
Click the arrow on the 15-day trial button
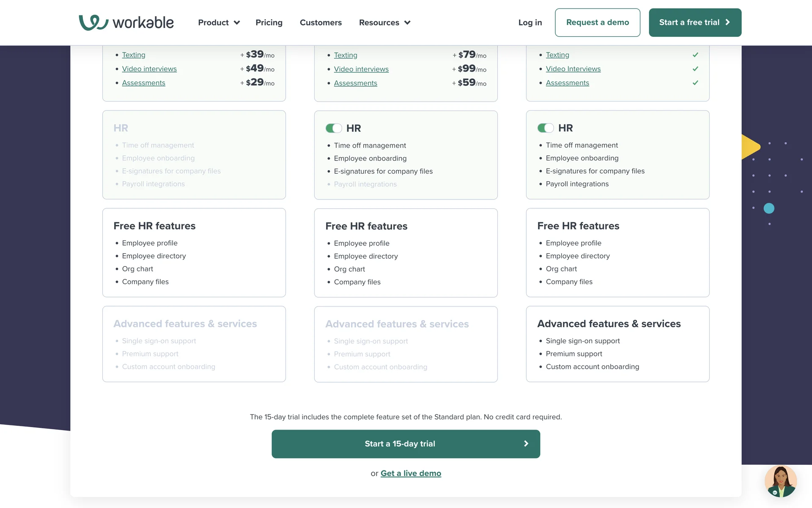pyautogui.click(x=526, y=444)
